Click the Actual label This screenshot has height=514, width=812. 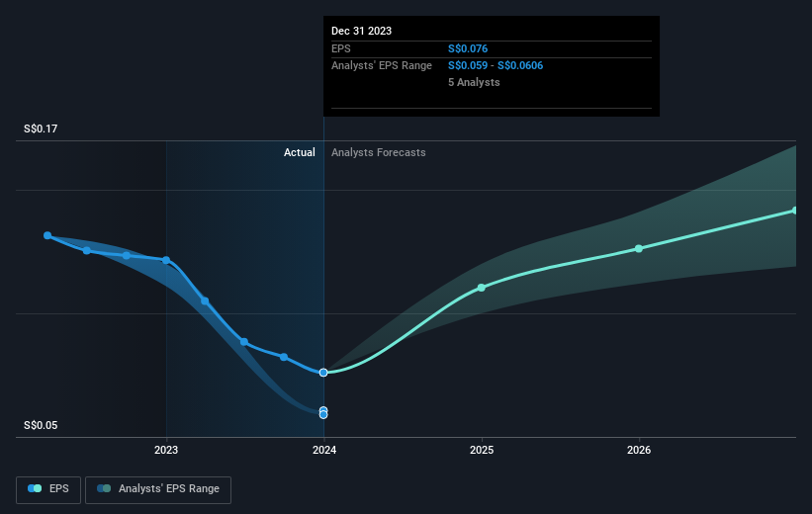(300, 152)
